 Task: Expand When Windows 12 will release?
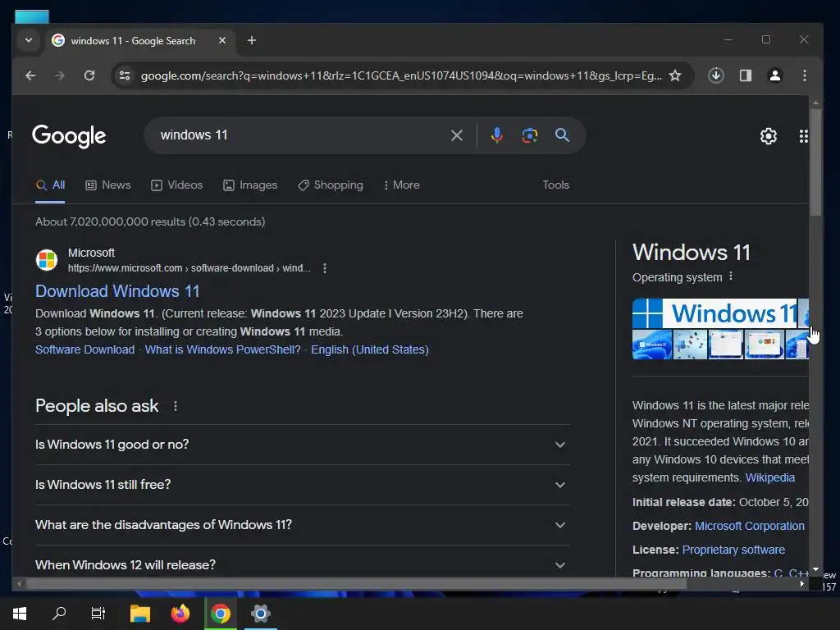coord(302,564)
